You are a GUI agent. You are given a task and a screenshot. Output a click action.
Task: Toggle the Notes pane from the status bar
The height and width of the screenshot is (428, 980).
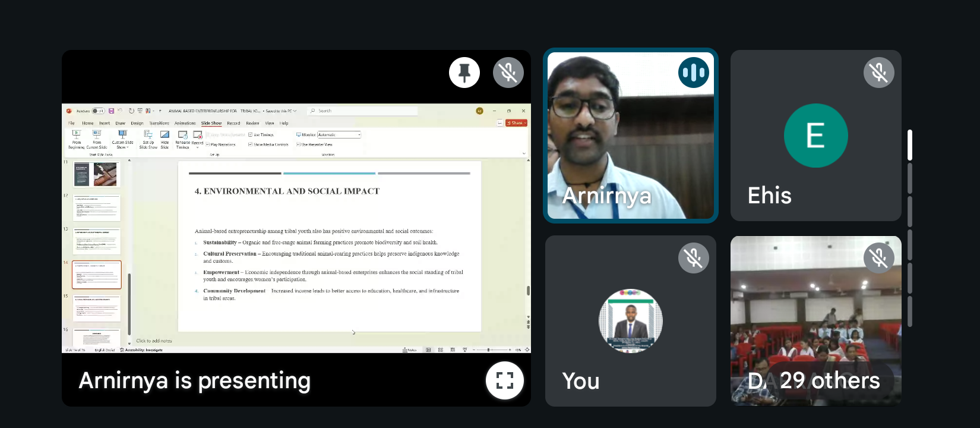click(410, 350)
